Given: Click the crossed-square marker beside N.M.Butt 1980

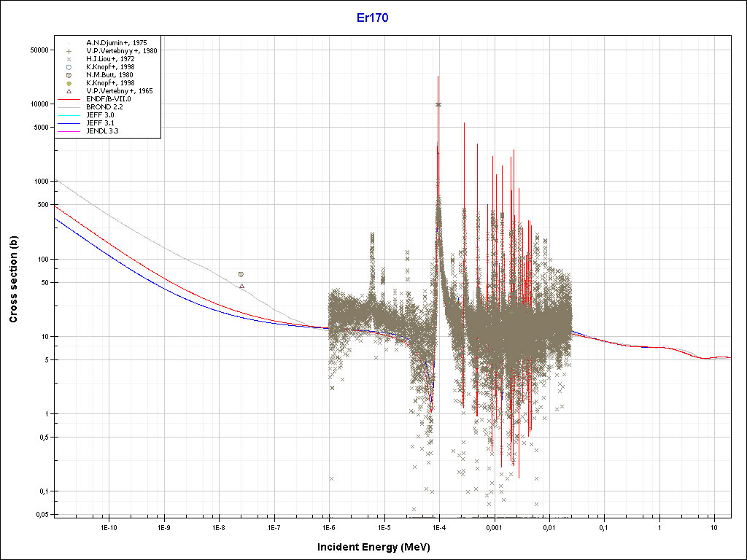Looking at the screenshot, I should (69, 75).
